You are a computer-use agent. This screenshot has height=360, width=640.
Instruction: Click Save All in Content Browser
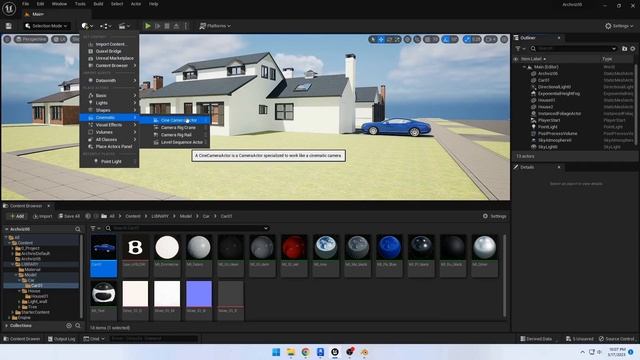(69, 216)
